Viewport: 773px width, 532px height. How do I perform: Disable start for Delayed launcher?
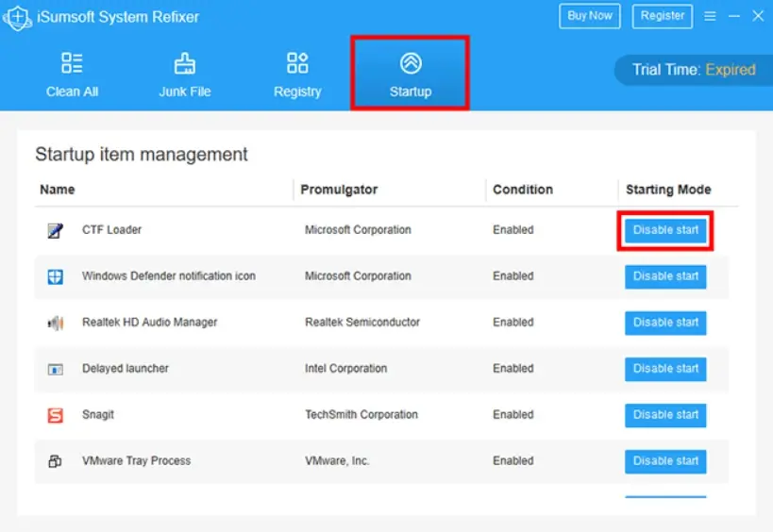(665, 369)
